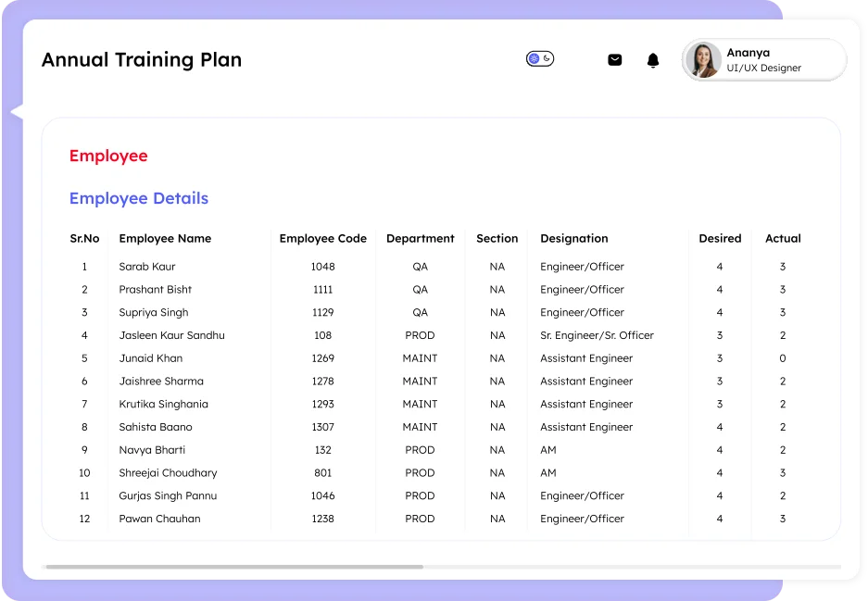Open the Ananya UI/UX Designer profile menu
The height and width of the screenshot is (601, 868).
(764, 60)
